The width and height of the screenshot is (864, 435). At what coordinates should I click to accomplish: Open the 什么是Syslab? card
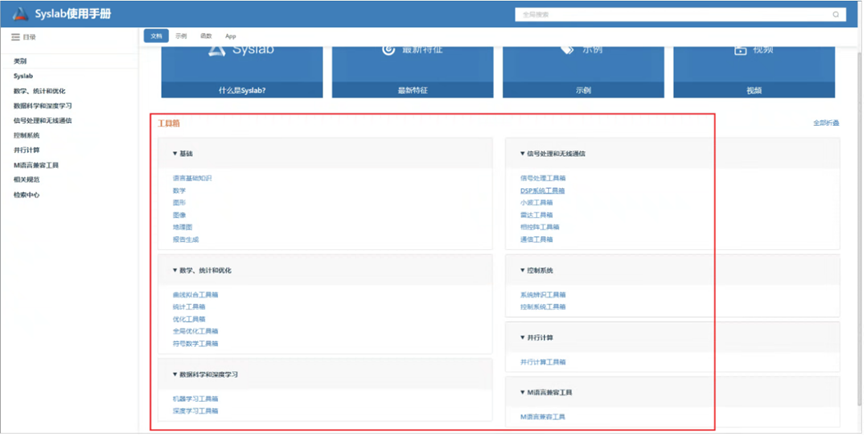pyautogui.click(x=242, y=72)
